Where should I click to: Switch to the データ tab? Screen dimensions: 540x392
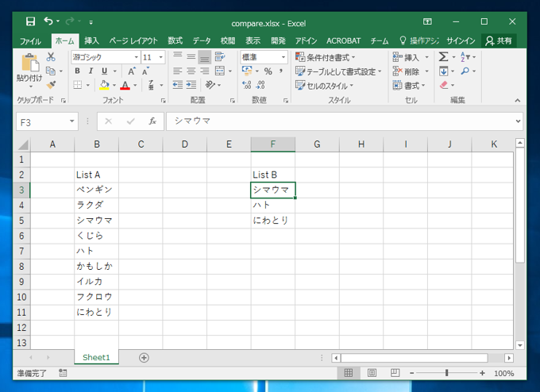202,41
